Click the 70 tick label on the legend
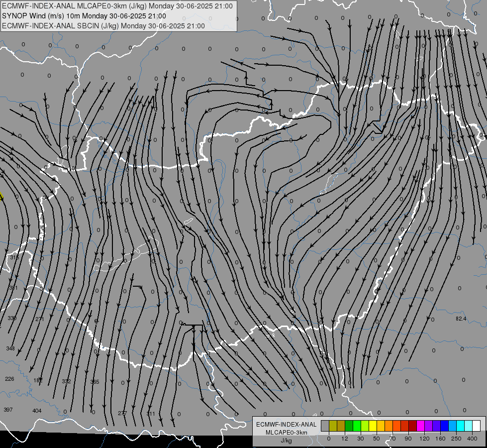The height and width of the screenshot is (448, 487). [392, 439]
